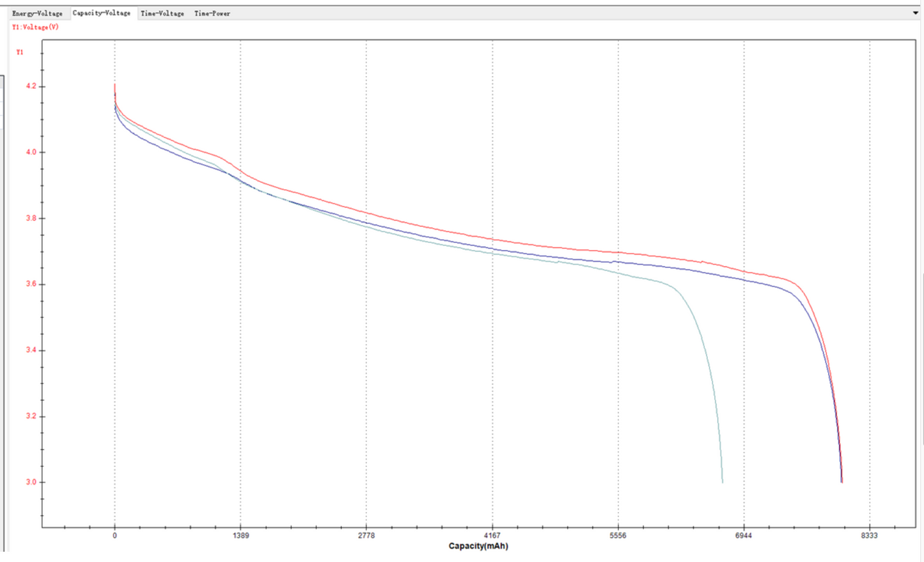Click the zero capacity gridline
The image size is (924, 562).
coord(115,288)
